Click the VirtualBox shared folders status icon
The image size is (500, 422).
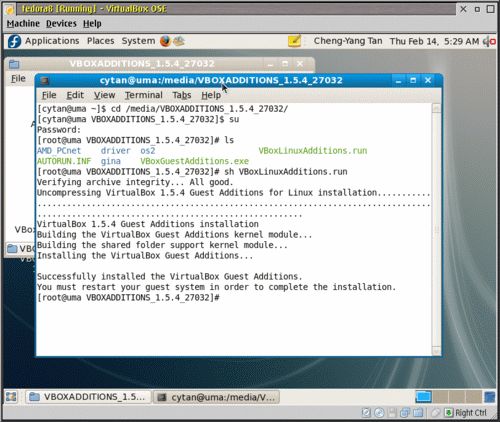pyautogui.click(x=418, y=413)
